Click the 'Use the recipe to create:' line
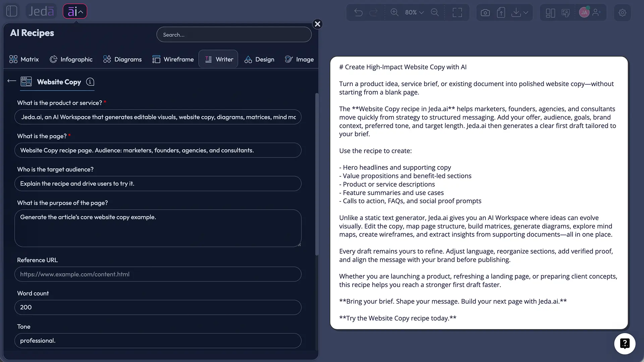 (x=375, y=151)
